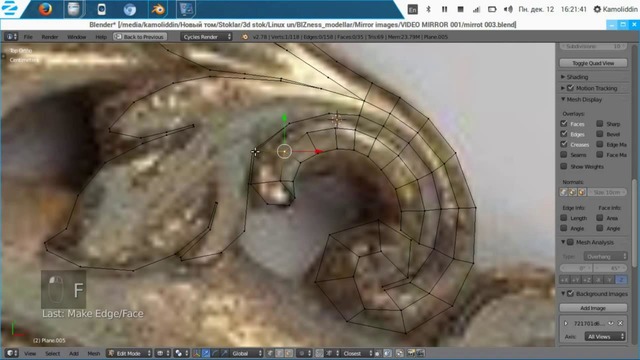The image size is (640, 360).
Task: Toggle the 3D manipulator widget icon
Action: coord(196,353)
